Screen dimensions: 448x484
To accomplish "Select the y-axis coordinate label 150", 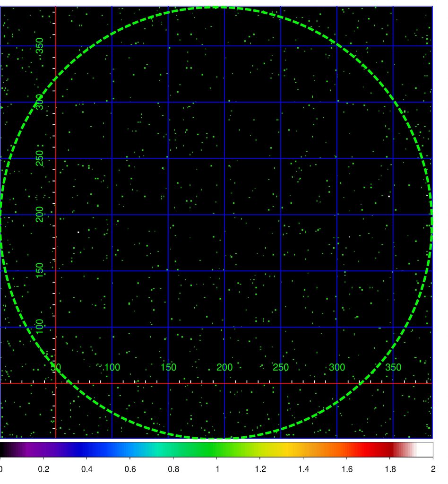I will (40, 270).
